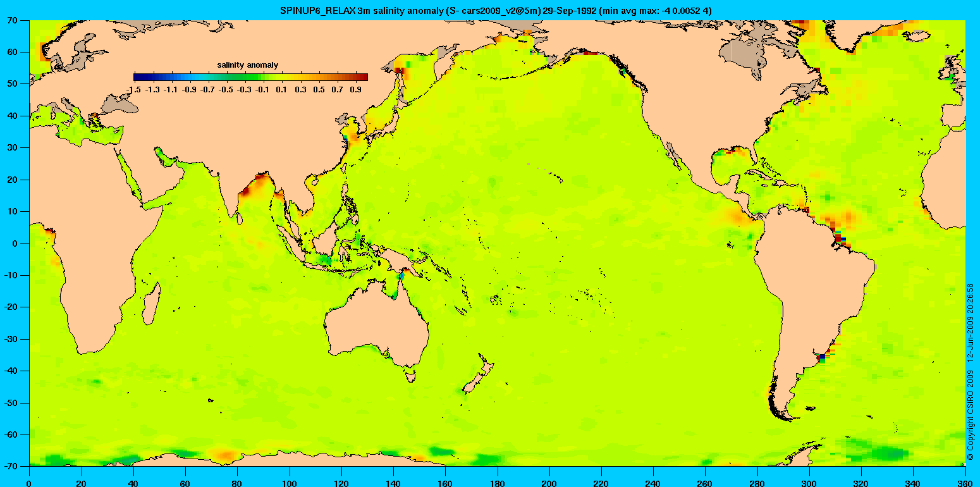
Task: Click the colorbar tick label '-0.7'
Action: 208,90
